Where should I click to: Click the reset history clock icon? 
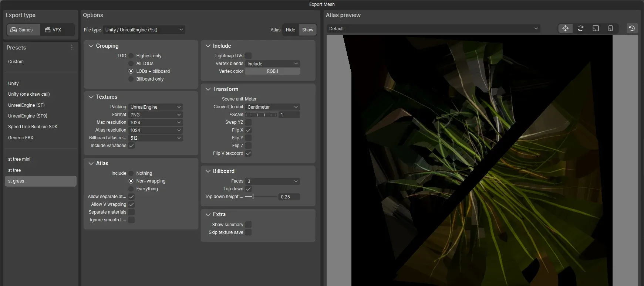click(632, 28)
